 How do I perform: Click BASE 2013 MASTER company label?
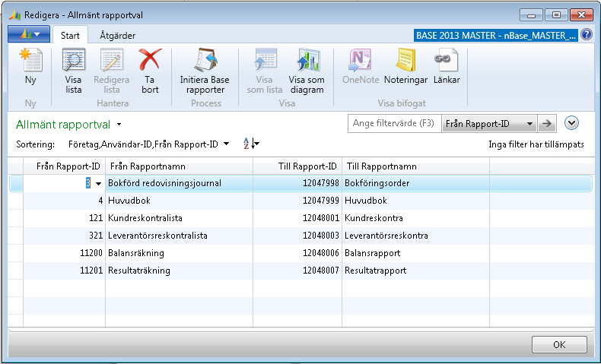(x=496, y=35)
